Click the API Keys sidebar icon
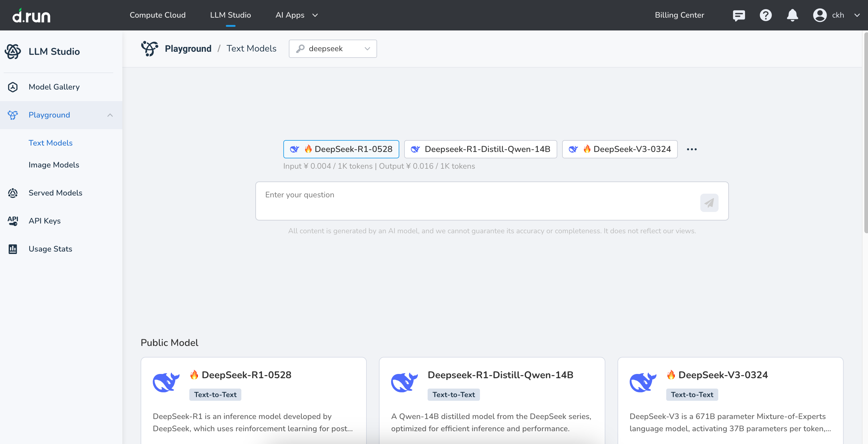The image size is (868, 444). click(x=13, y=221)
